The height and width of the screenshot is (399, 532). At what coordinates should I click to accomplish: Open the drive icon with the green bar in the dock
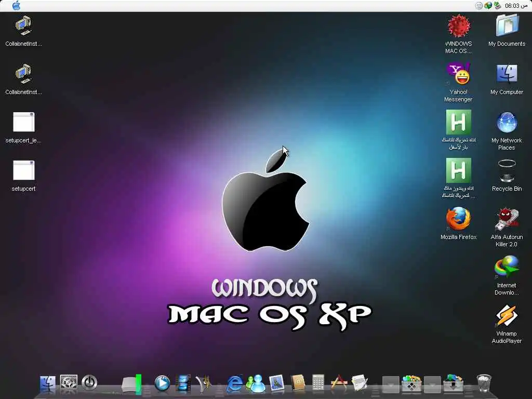[x=131, y=384]
